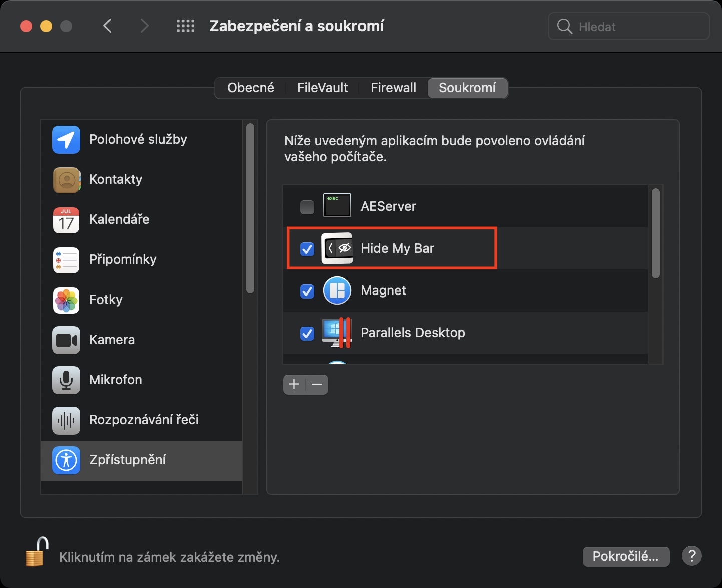Click the Pokročilé button
722x588 pixels.
click(626, 556)
